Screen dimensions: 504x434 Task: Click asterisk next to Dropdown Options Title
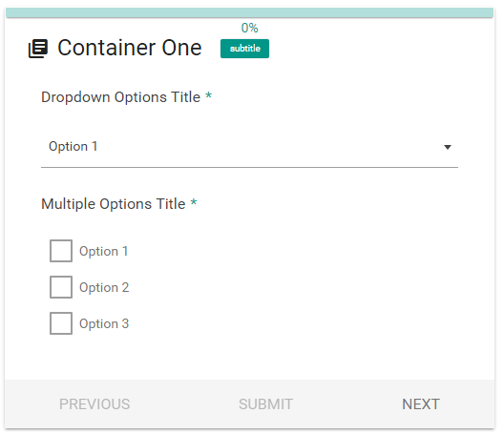[x=209, y=95]
